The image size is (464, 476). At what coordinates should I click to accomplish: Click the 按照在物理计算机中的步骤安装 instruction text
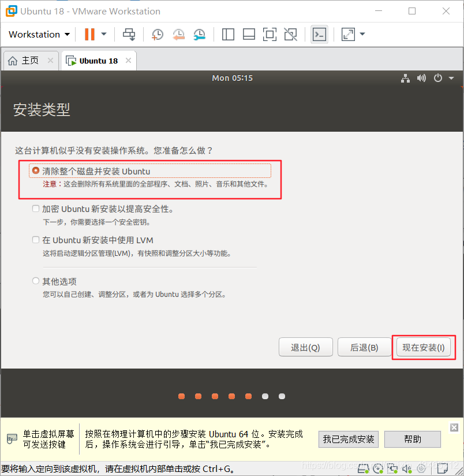(x=194, y=439)
